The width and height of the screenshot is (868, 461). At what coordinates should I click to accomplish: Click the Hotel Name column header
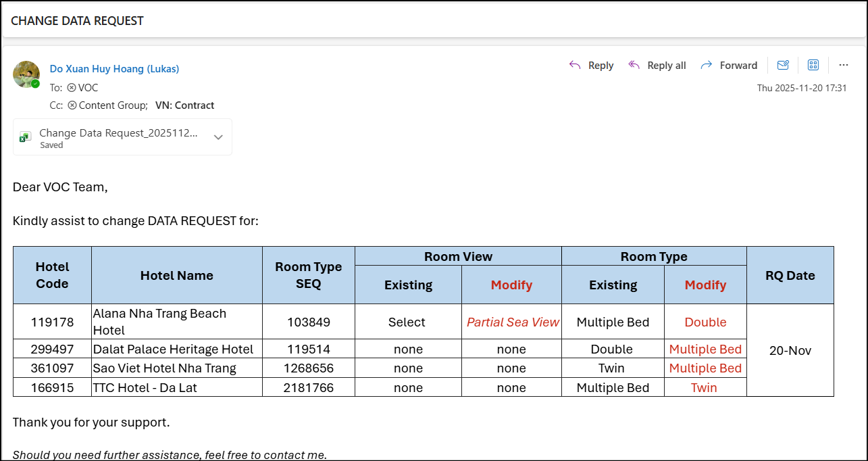point(177,275)
